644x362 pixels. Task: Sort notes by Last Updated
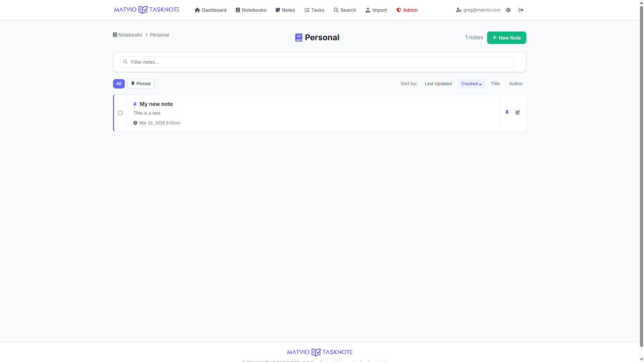(x=438, y=84)
